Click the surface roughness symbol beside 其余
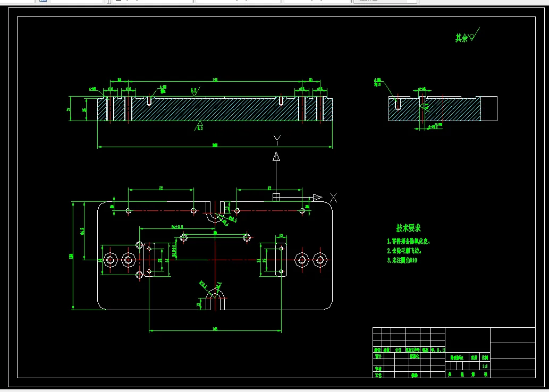Screen dimensions: 549x392 click(x=474, y=35)
